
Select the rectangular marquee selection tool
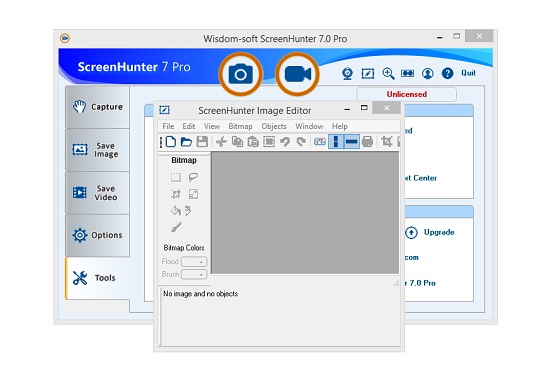point(176,177)
